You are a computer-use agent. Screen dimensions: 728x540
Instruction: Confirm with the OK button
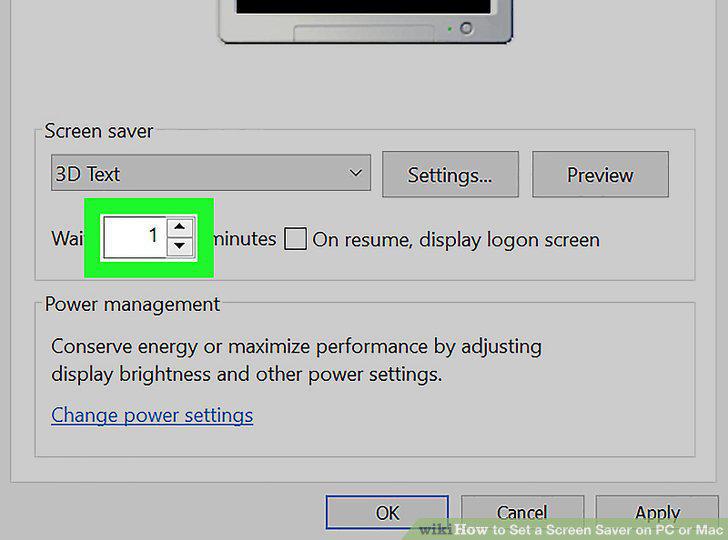click(x=387, y=512)
